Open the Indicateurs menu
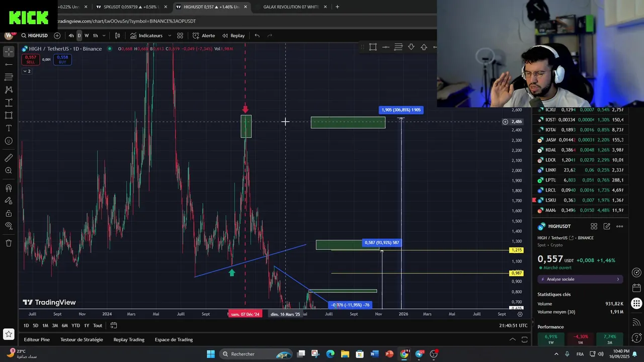This screenshot has height=362, width=644. tap(146, 36)
